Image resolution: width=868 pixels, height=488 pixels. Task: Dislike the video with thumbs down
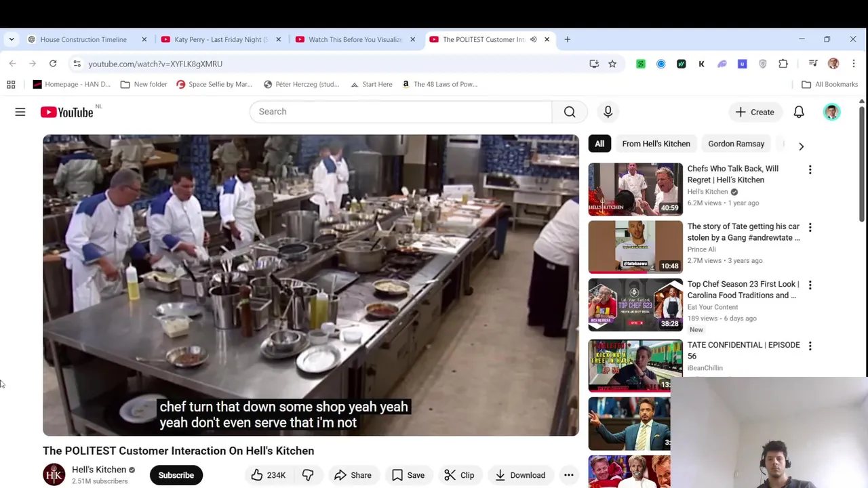308,475
